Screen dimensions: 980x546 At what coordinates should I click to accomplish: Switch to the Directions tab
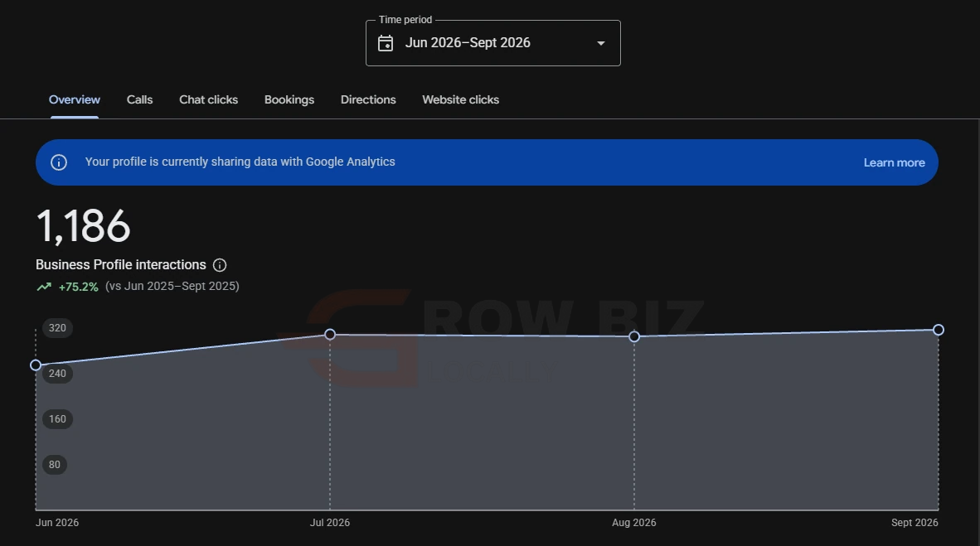(368, 100)
